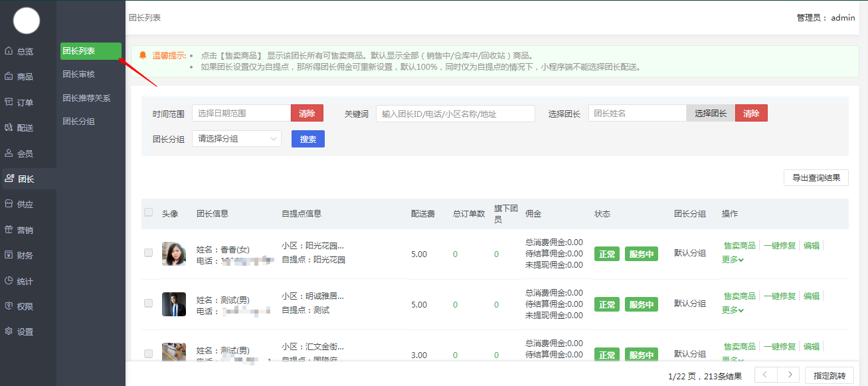The width and height of the screenshot is (868, 386).
Task: Click 编辑 link in 香香 row
Action: [812, 245]
